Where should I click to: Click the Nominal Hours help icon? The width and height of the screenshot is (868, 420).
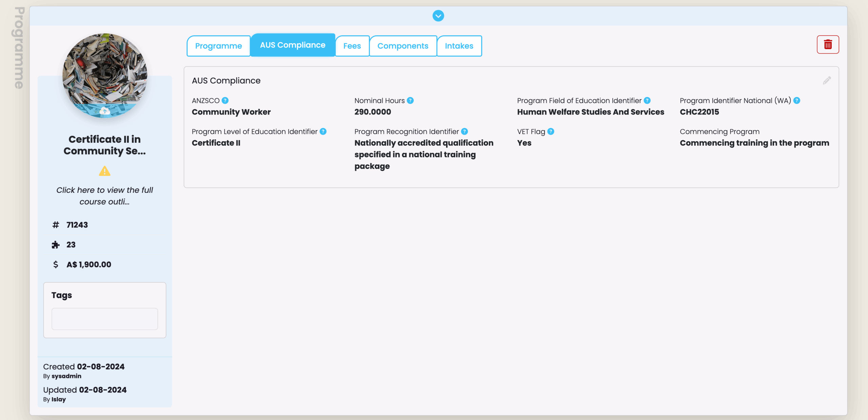(x=410, y=101)
